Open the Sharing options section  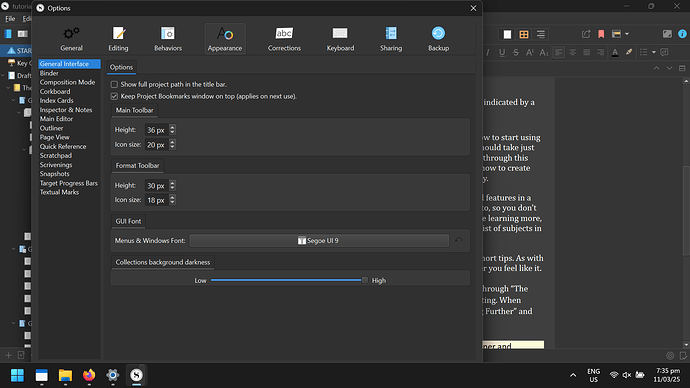(x=391, y=39)
